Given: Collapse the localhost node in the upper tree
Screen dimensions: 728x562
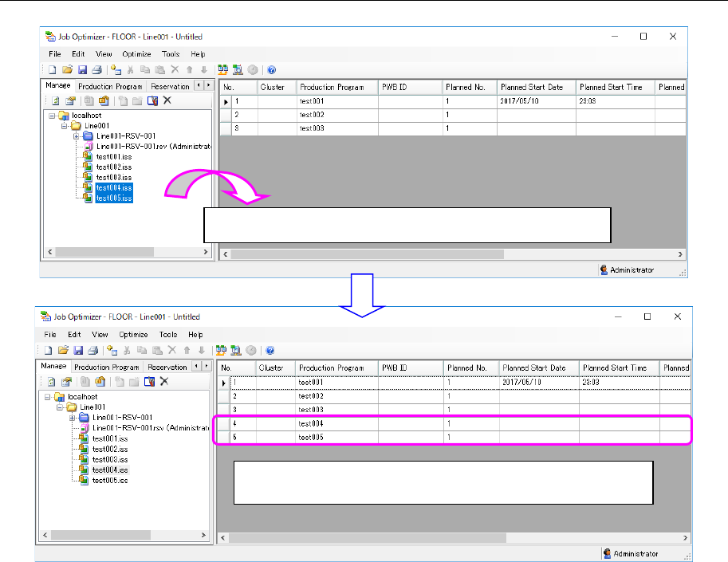Looking at the screenshot, I should coord(53,116).
